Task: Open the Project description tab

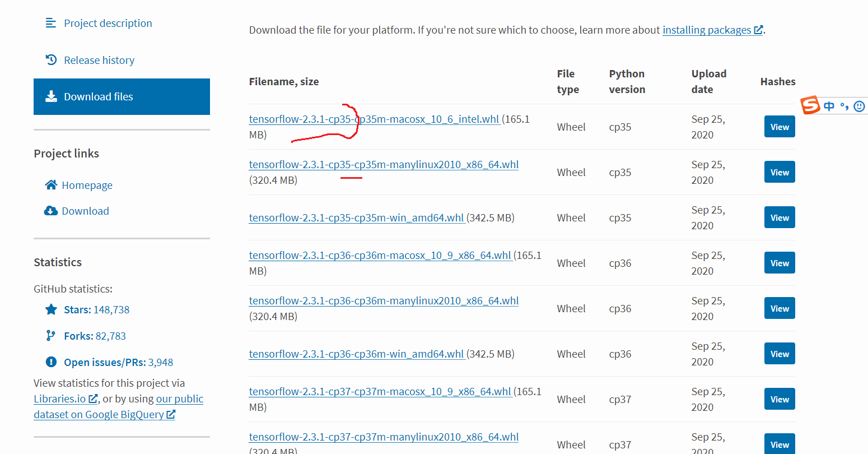Action: tap(108, 23)
